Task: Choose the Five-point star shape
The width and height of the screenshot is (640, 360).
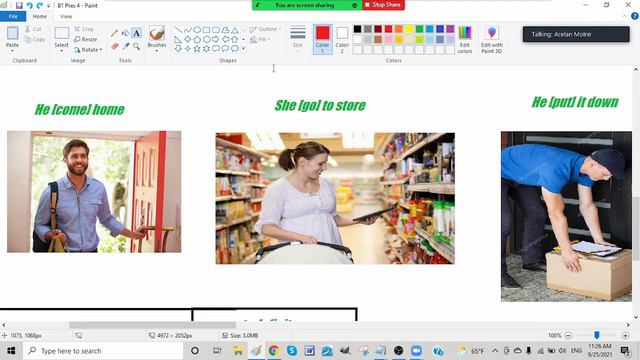Action: point(197,49)
